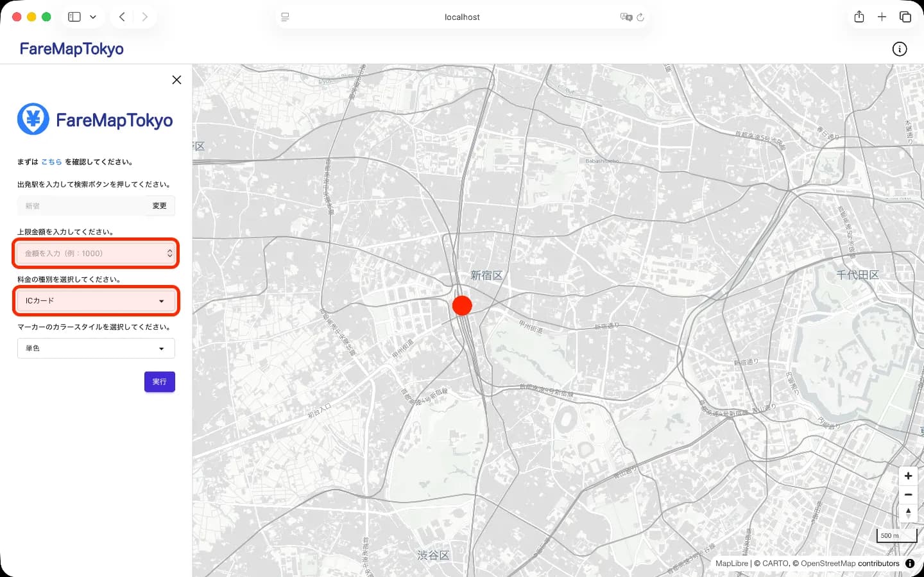Click the attribution info icon near MapLibre credits
924x577 pixels.
point(910,563)
